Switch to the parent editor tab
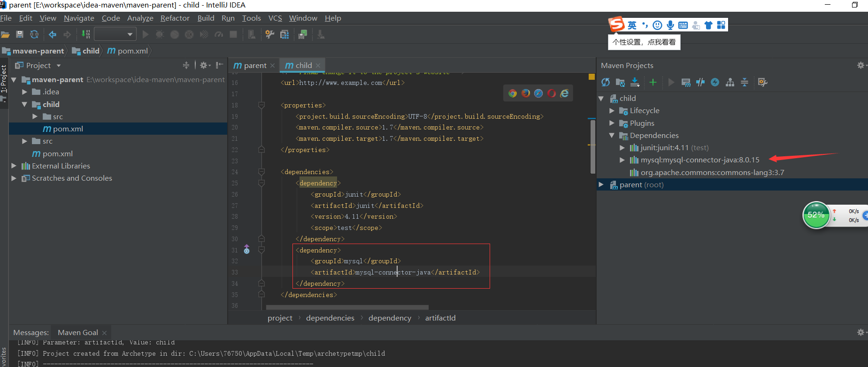 pos(253,65)
